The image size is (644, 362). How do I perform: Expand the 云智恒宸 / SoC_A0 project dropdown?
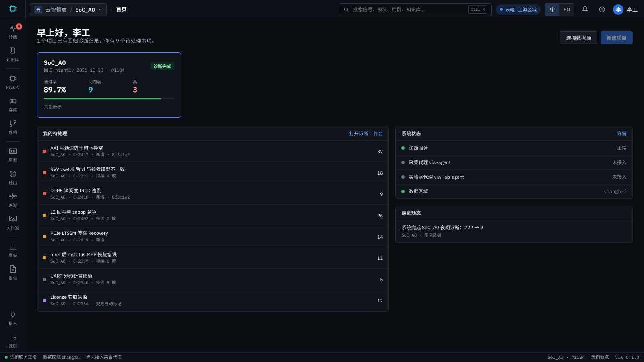pyautogui.click(x=68, y=10)
